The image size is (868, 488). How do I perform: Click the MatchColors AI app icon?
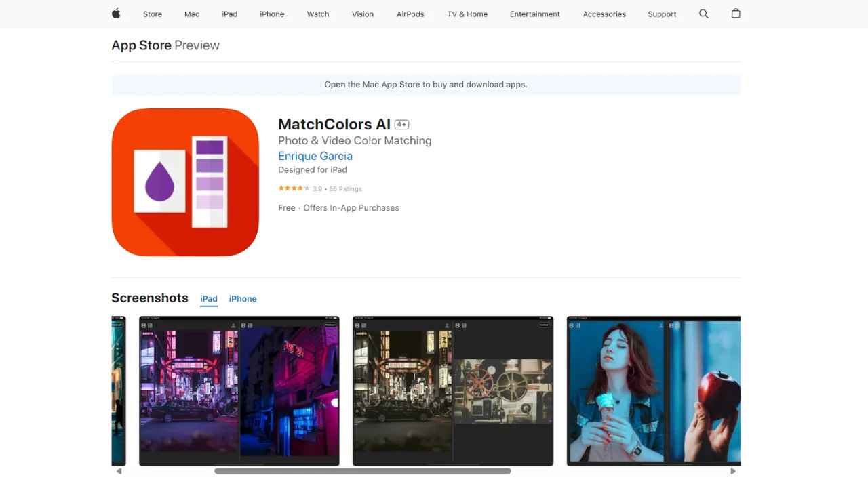[x=185, y=182]
